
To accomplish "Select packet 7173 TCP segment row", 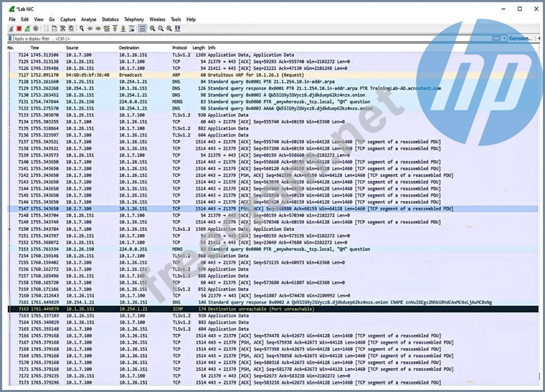I will point(273,383).
